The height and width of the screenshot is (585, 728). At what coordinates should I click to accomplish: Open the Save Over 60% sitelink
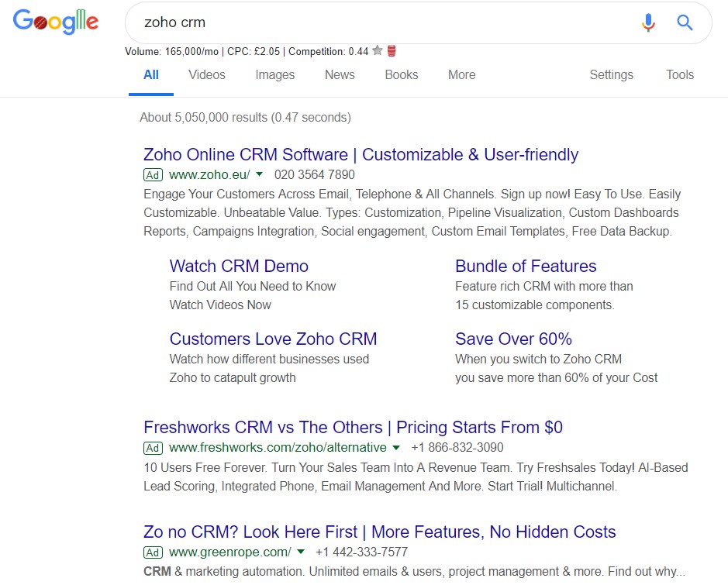tap(513, 339)
